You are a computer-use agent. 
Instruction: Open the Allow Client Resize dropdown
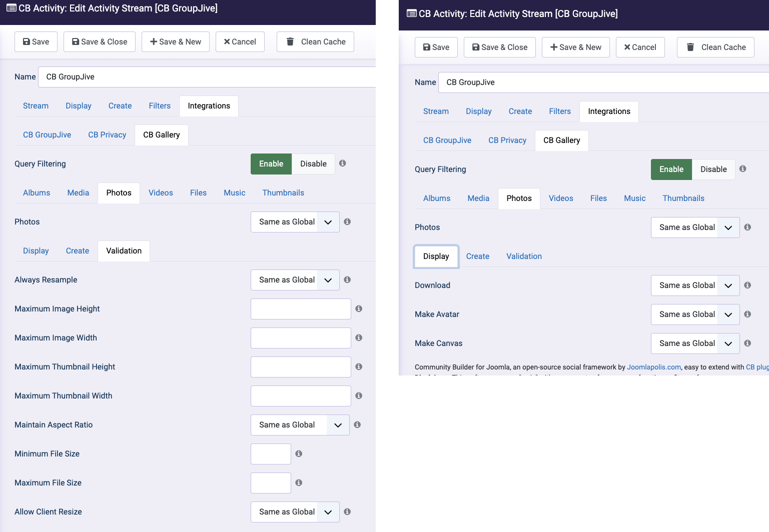click(295, 512)
